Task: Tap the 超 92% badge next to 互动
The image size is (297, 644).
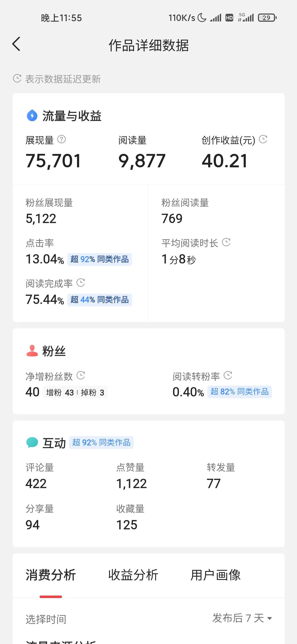Action: tap(101, 443)
